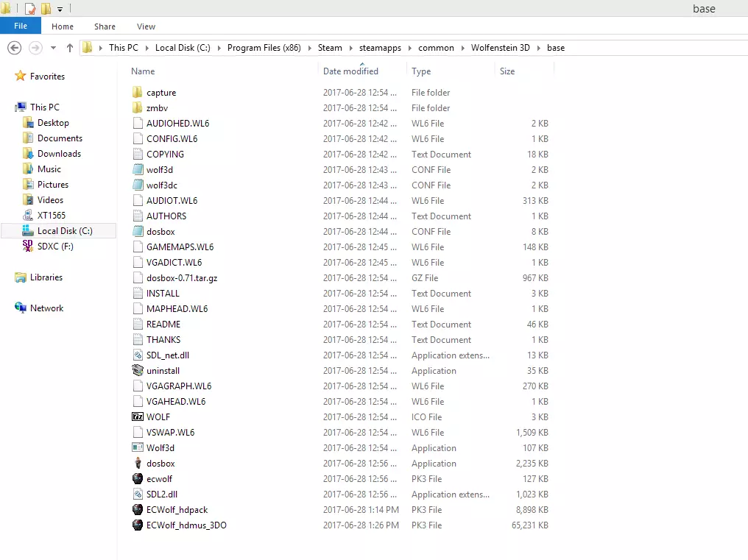Click 'Steam' breadcrumb in address bar
The height and width of the screenshot is (560, 748).
[x=330, y=48]
